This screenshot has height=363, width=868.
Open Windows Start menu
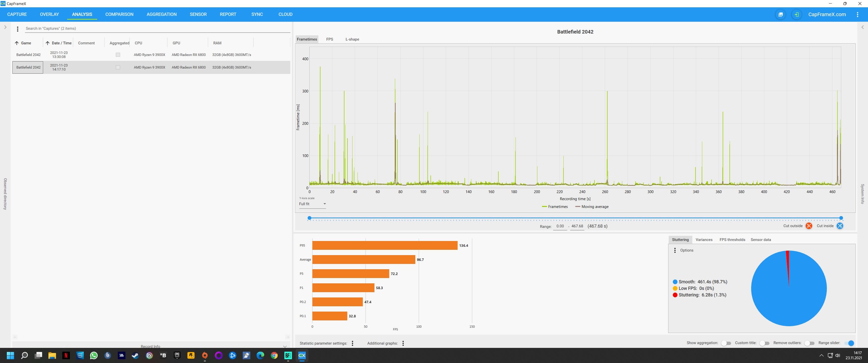pos(10,355)
